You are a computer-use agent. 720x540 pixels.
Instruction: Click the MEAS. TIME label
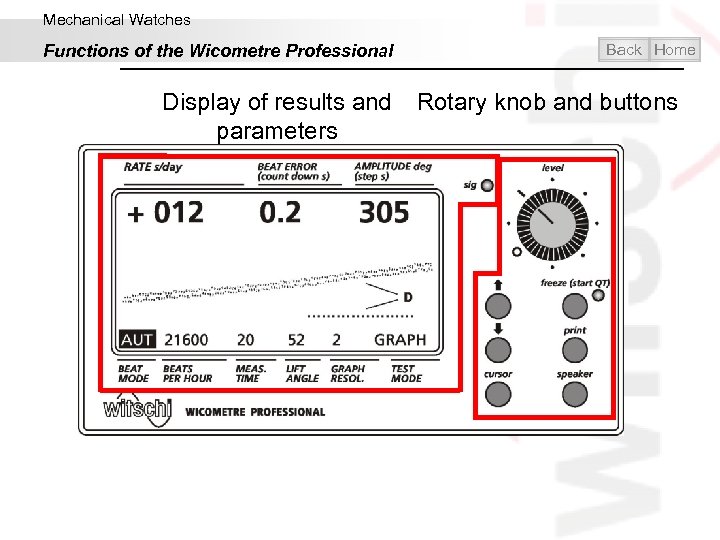point(251,374)
